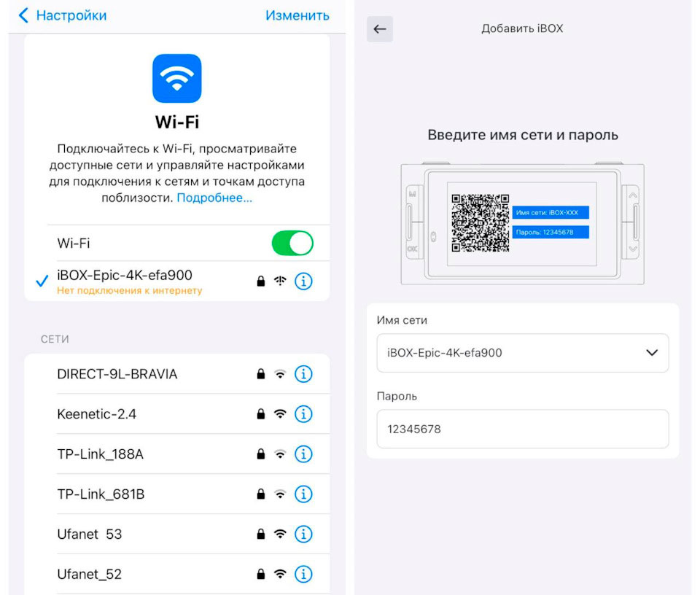Open the iBOX-Epic-4K-efa900 network combo box
This screenshot has width=700, height=595.
(523, 353)
